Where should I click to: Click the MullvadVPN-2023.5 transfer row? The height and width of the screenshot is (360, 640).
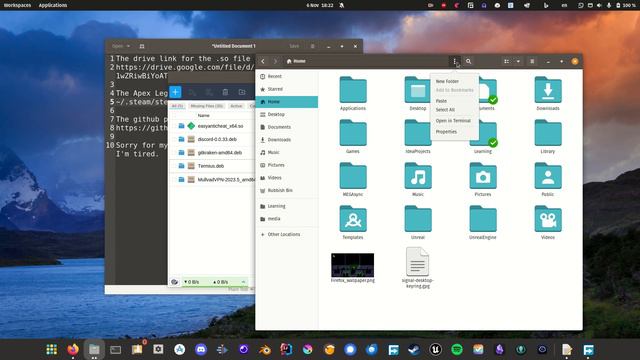tap(212, 180)
